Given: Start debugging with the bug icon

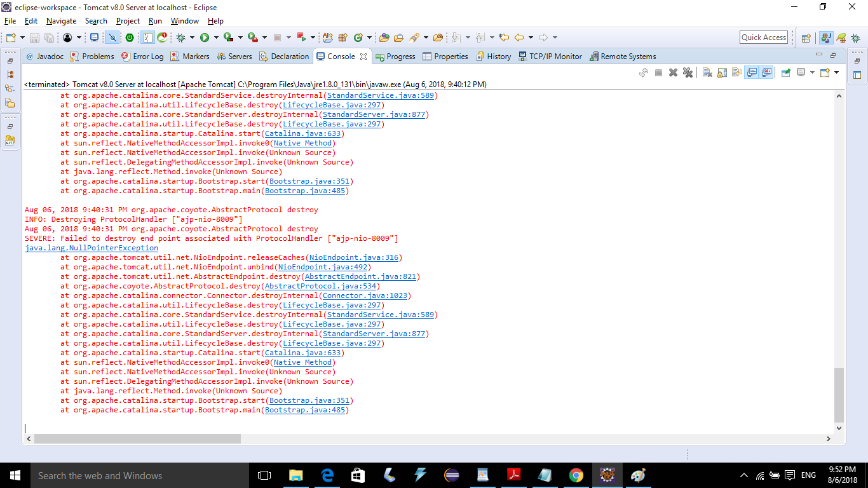Looking at the screenshot, I should (181, 36).
